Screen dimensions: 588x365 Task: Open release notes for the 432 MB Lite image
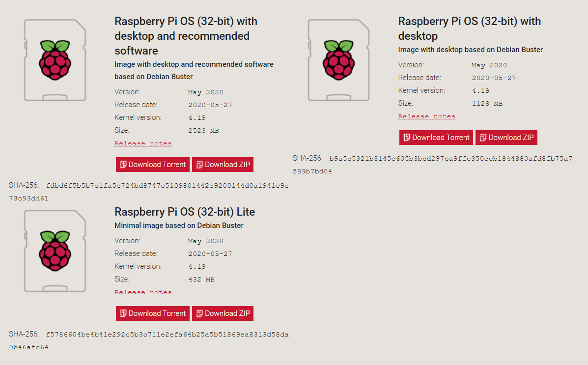(x=143, y=292)
